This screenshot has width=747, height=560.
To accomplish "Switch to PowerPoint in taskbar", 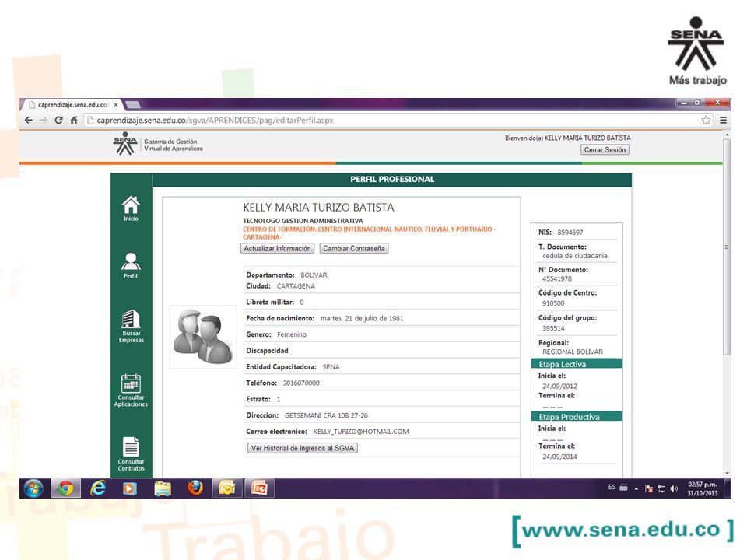I will point(259,488).
